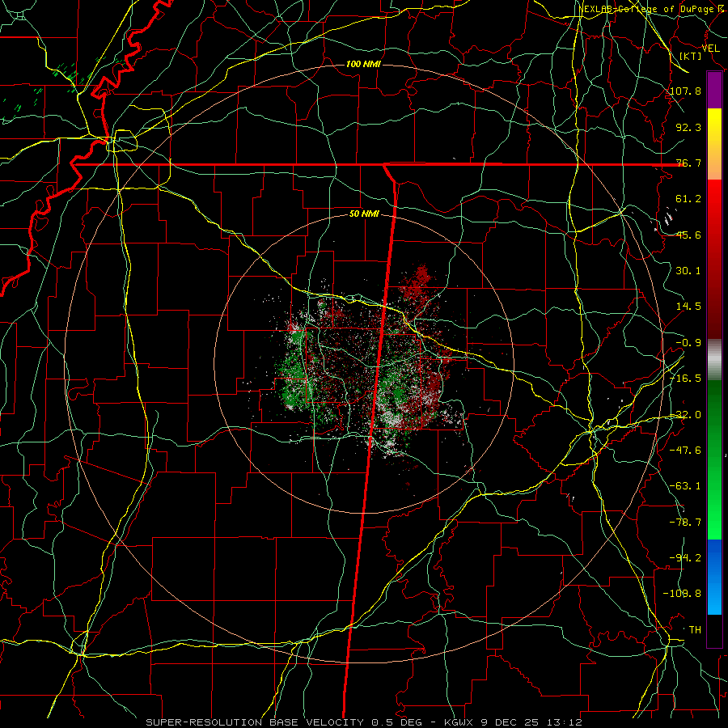
Task: Click the 30.1 value on velocity scale
Action: (688, 271)
